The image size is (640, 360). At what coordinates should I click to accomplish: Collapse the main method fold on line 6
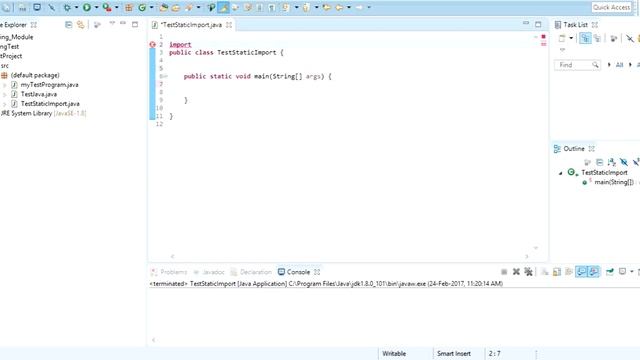(x=166, y=76)
